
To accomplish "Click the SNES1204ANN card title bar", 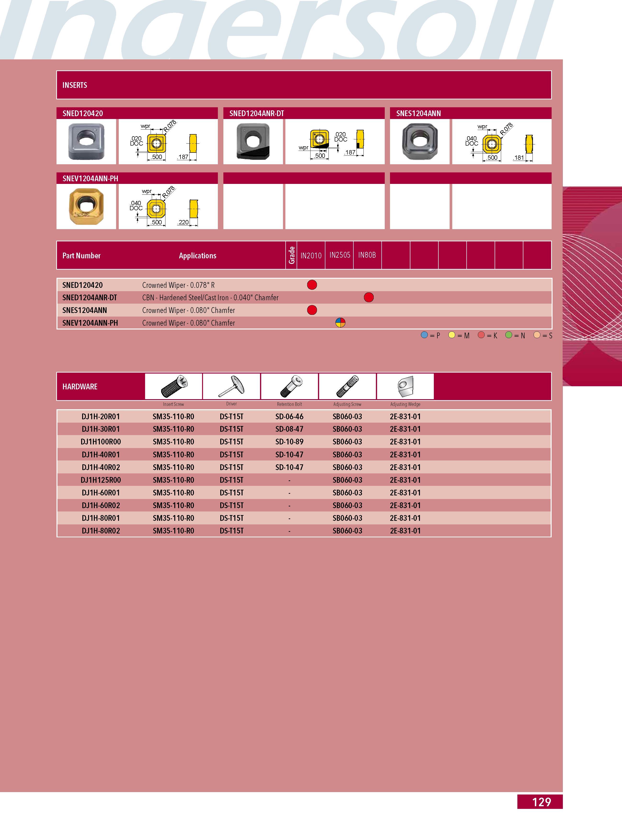I will [471, 113].
